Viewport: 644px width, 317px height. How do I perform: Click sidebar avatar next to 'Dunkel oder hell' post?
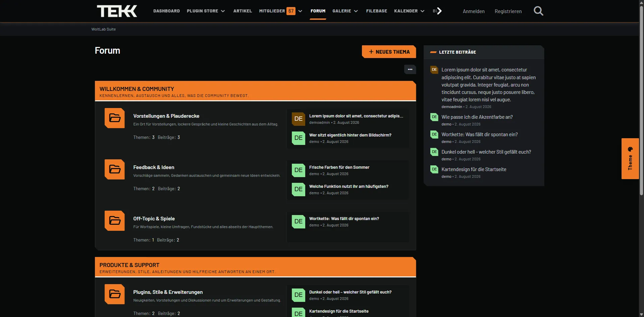tap(434, 152)
